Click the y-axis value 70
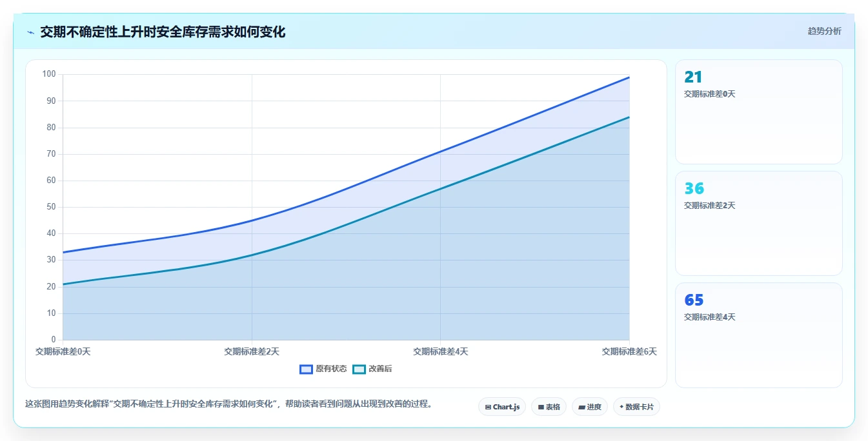The height and width of the screenshot is (441, 868). pos(51,154)
